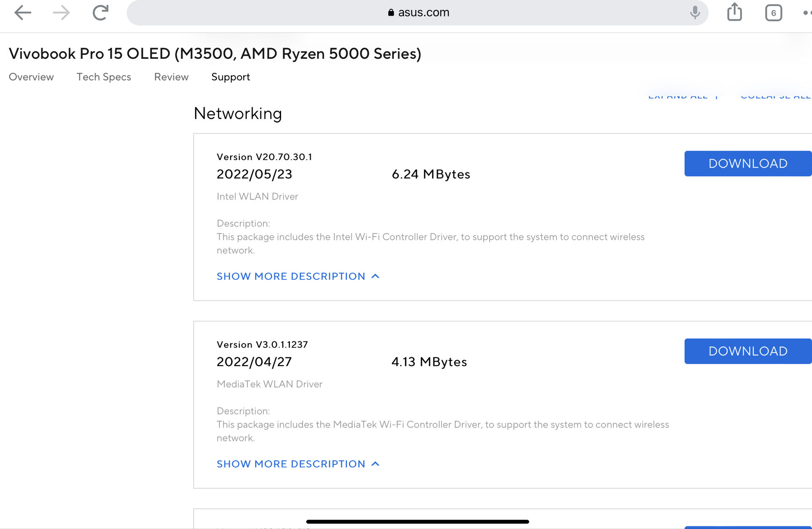812x529 pixels.
Task: Go forward with the browser forward arrow
Action: (x=62, y=13)
